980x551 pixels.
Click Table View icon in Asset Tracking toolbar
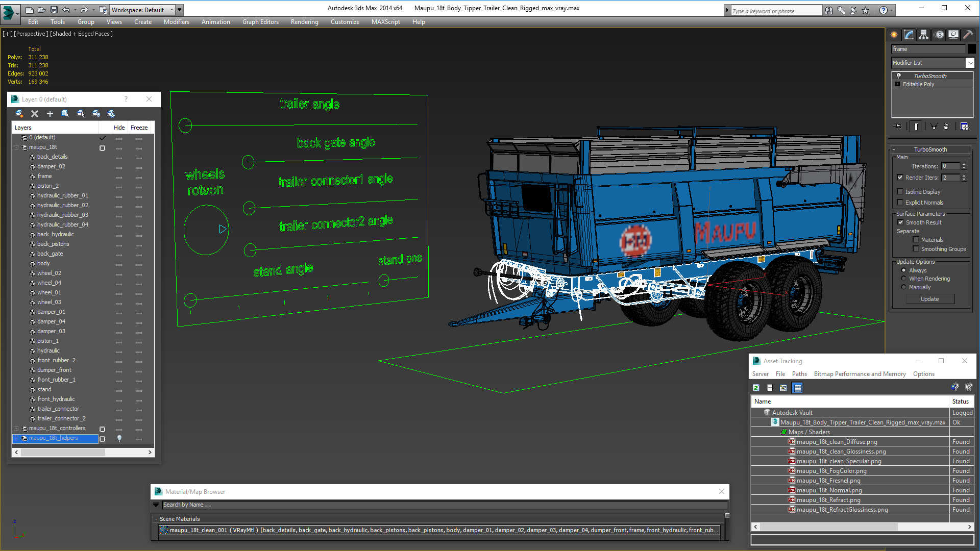coord(798,388)
